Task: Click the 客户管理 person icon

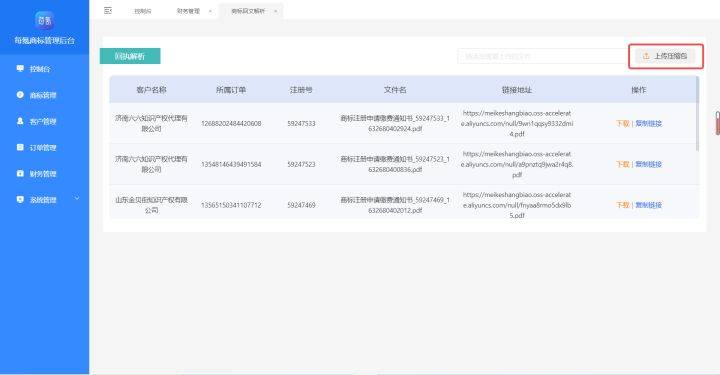Action: (20, 121)
